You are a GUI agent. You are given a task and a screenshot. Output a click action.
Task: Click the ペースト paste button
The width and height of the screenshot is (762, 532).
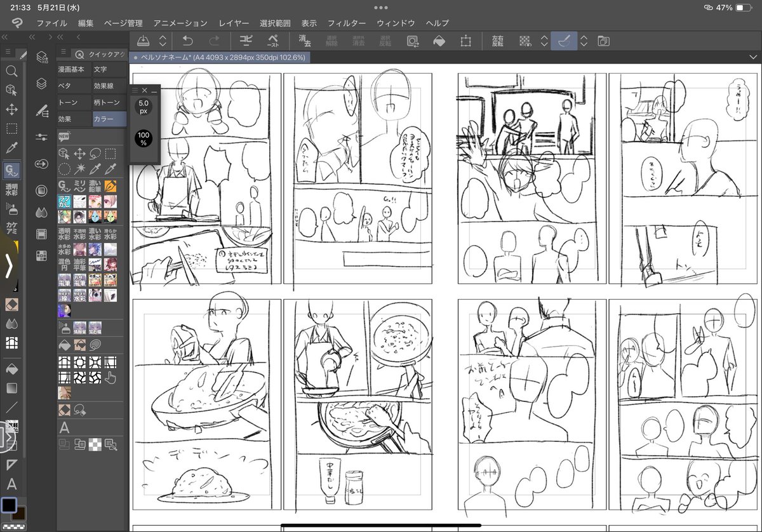[272, 41]
